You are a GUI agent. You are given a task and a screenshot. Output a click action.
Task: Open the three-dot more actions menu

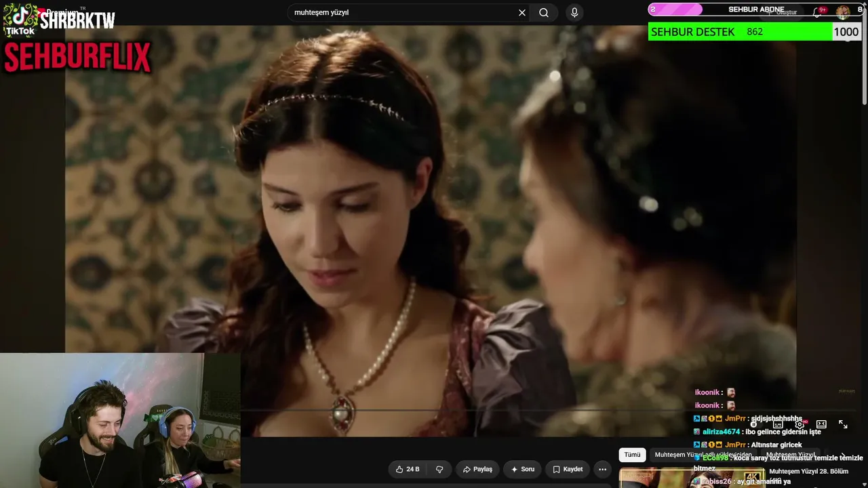[x=602, y=469]
